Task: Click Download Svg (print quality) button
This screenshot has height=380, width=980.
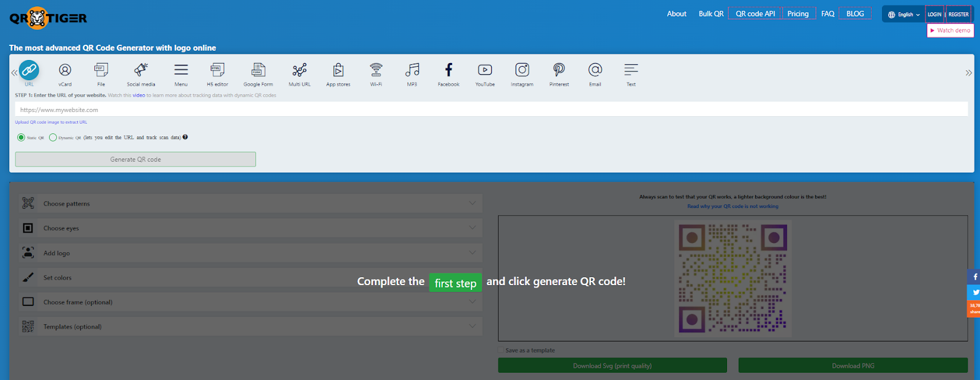Action: [x=612, y=365]
